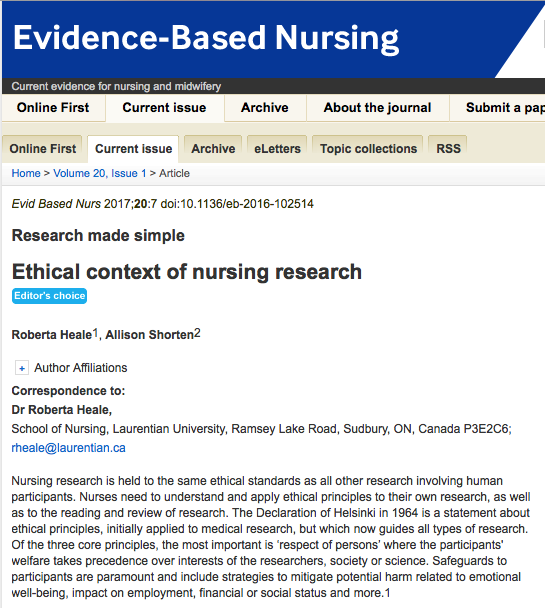The height and width of the screenshot is (608, 545).
Task: Switch to the Archive sub-tab
Action: (x=213, y=149)
